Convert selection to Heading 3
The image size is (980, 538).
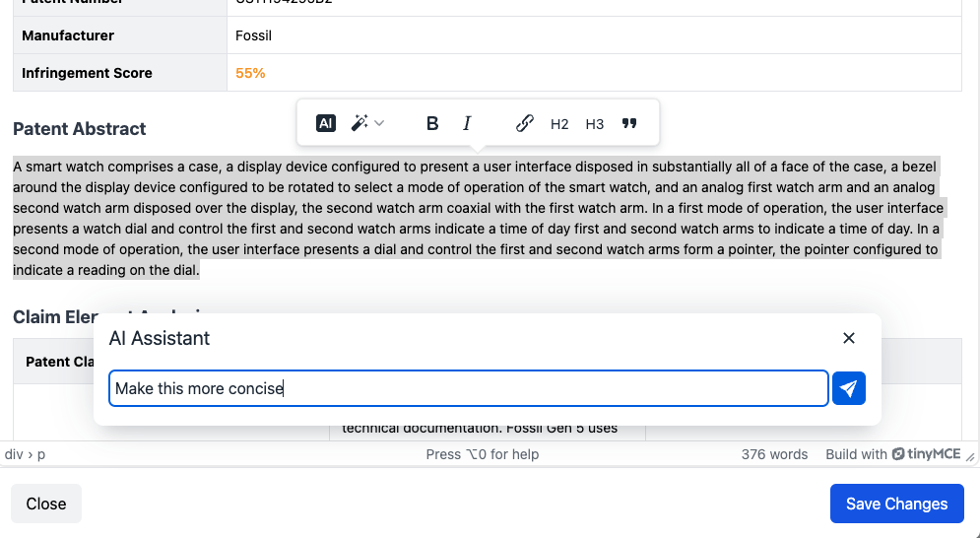tap(594, 124)
